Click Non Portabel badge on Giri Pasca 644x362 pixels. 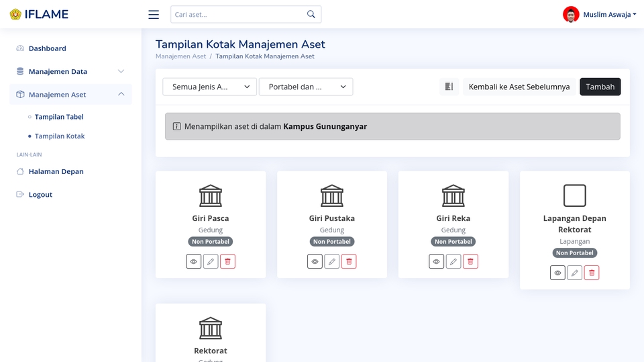coord(211,242)
